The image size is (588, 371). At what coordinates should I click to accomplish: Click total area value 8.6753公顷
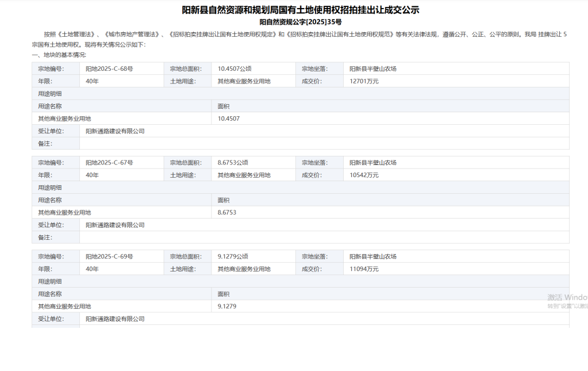pos(232,163)
